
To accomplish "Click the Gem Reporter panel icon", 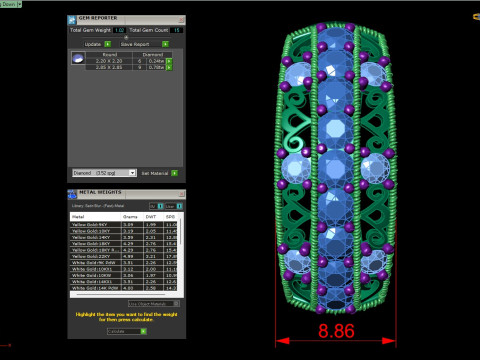I will point(72,20).
